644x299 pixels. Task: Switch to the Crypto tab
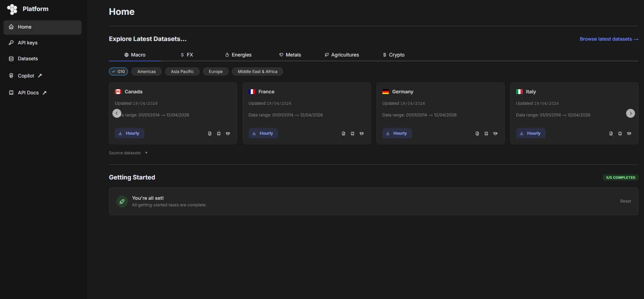393,55
